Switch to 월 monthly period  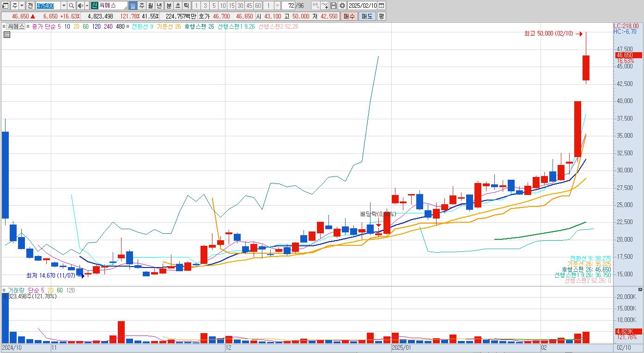[x=150, y=6]
